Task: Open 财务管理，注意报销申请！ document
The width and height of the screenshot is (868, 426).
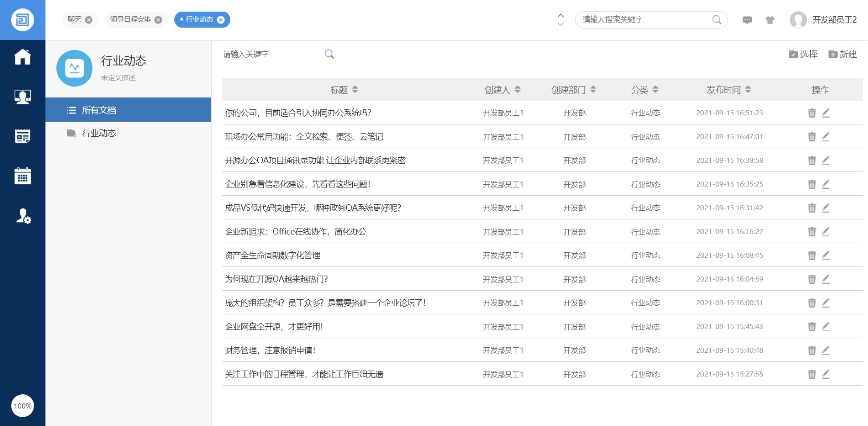Action: (270, 350)
